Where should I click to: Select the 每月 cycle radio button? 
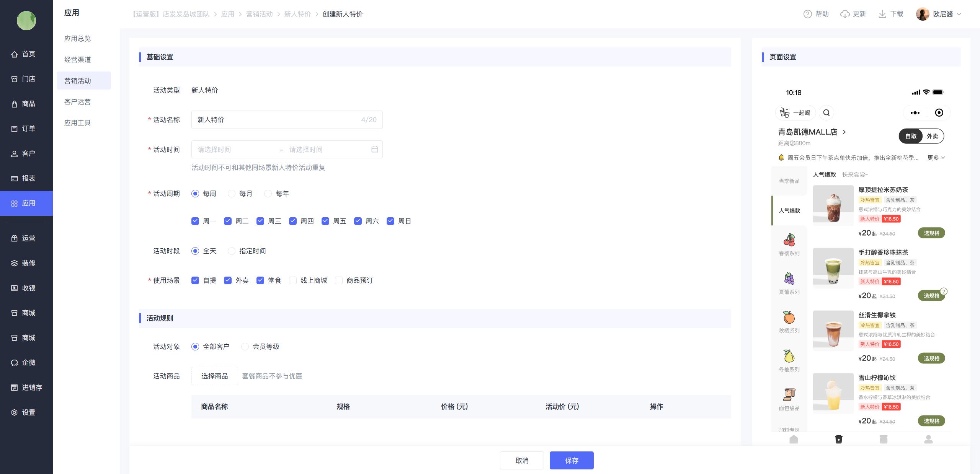(x=232, y=194)
